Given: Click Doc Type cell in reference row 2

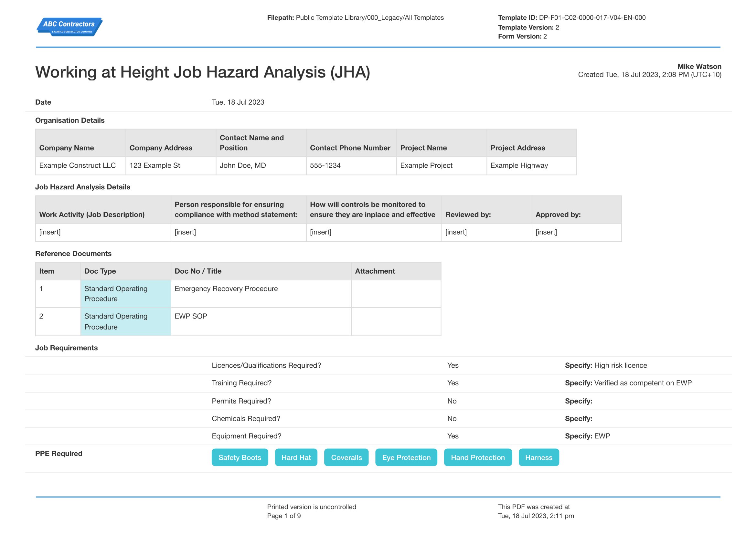Looking at the screenshot, I should pyautogui.click(x=125, y=322).
